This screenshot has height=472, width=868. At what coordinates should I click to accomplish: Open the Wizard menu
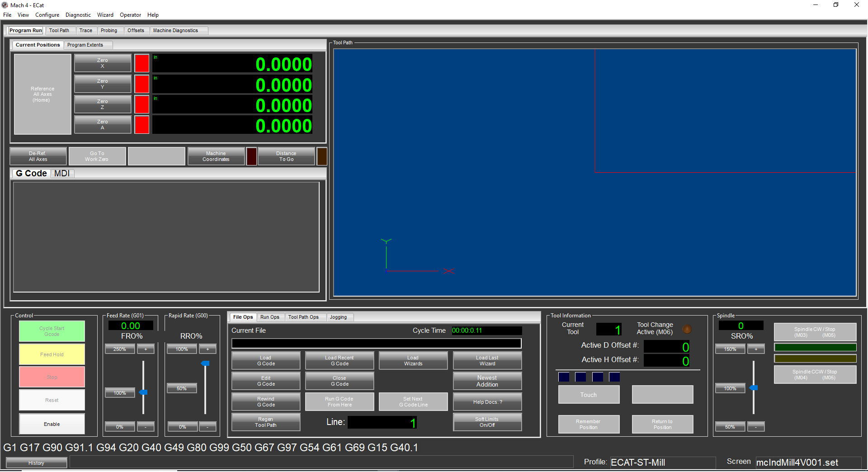(105, 15)
